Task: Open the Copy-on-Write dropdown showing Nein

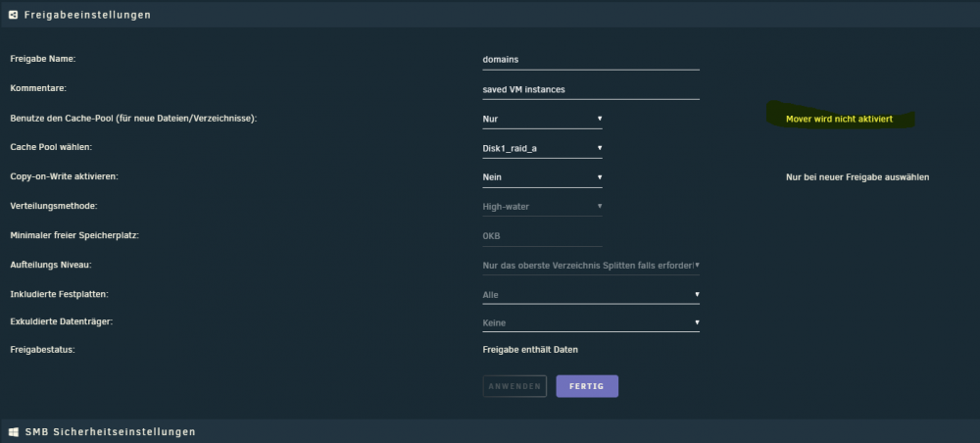Action: click(x=542, y=177)
